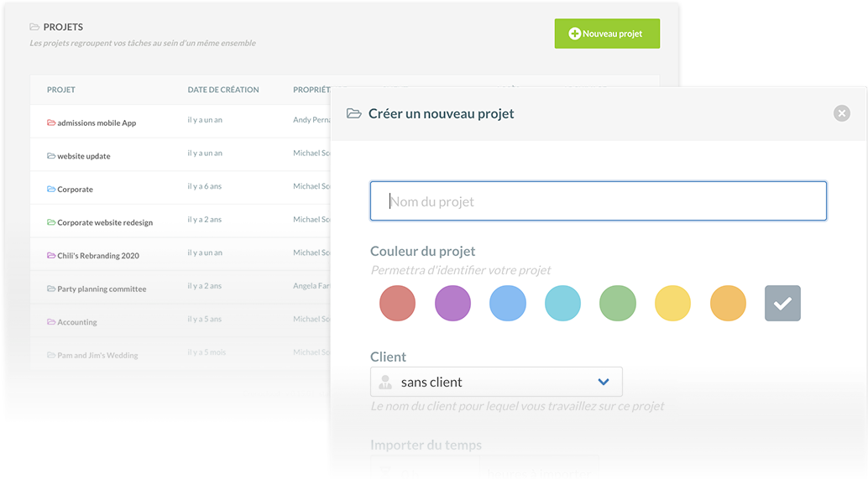Click the Importer du temps label
Viewport: 868px width, 479px height.
(426, 445)
